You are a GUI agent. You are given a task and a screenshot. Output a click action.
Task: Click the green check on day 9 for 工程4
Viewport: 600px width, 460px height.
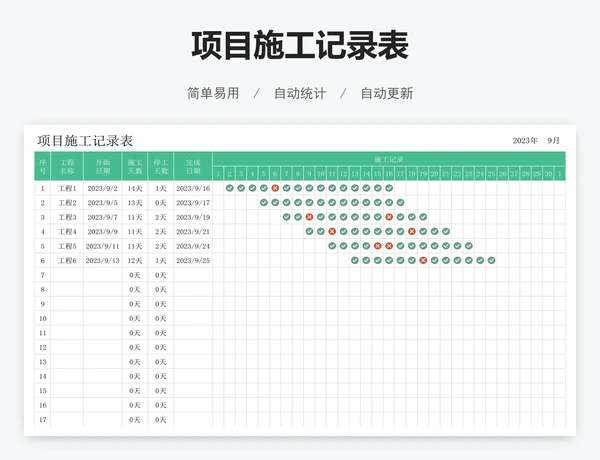tap(309, 232)
